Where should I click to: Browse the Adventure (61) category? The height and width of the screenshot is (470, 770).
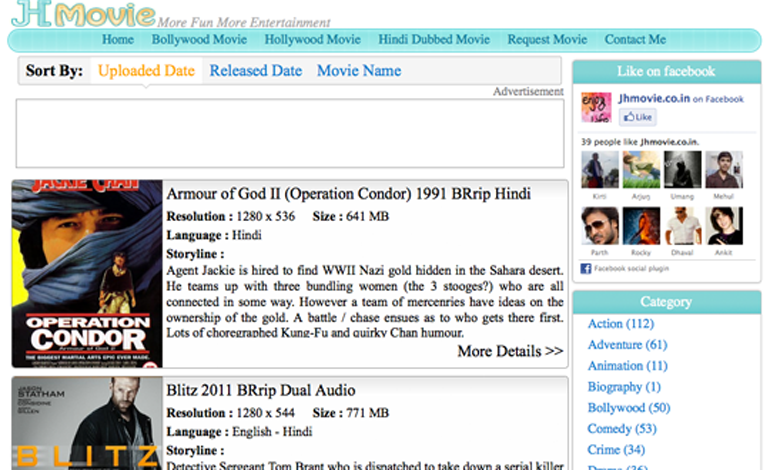point(627,345)
